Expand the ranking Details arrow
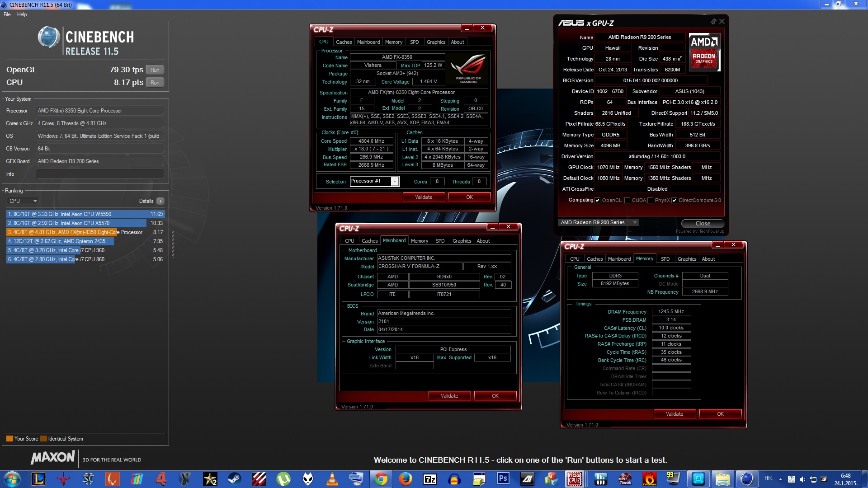This screenshot has width=868, height=488. tap(160, 201)
